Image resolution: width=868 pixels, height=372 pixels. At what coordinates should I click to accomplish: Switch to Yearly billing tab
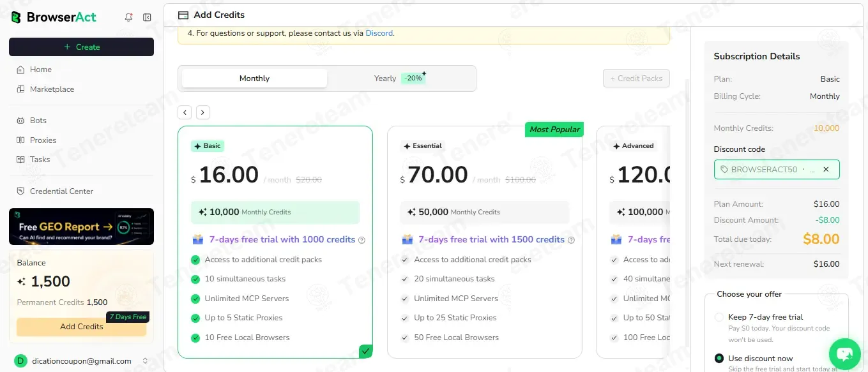(400, 78)
